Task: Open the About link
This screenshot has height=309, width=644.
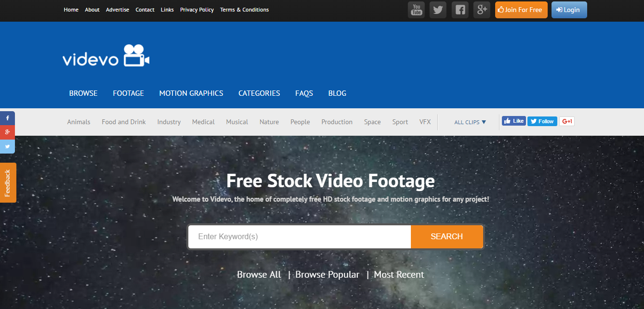Action: pyautogui.click(x=92, y=10)
